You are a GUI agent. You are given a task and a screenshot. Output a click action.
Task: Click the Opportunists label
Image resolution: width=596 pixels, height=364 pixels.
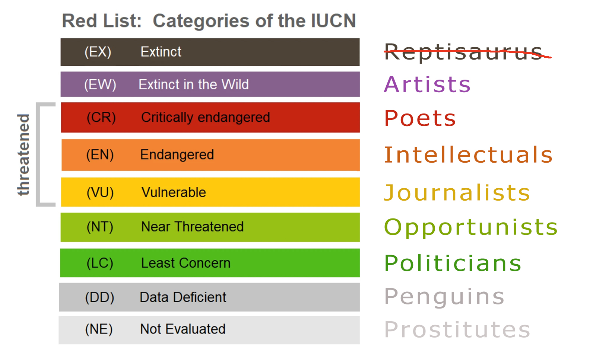tap(471, 227)
